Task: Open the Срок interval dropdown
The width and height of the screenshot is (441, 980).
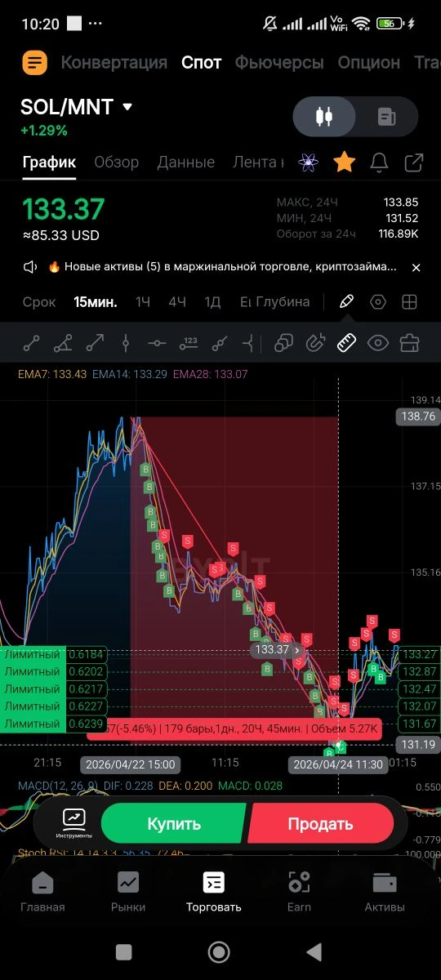Action: (x=39, y=302)
